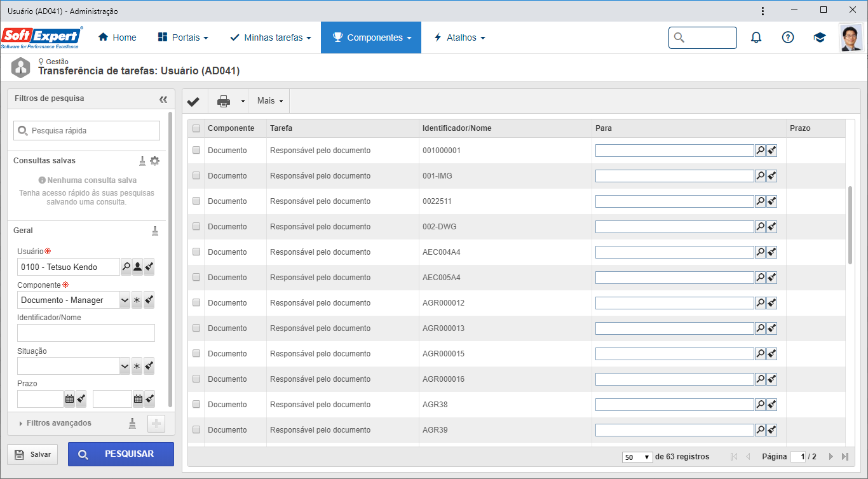868x479 pixels.
Task: Check the row 001-IMG checkbox
Action: (x=196, y=176)
